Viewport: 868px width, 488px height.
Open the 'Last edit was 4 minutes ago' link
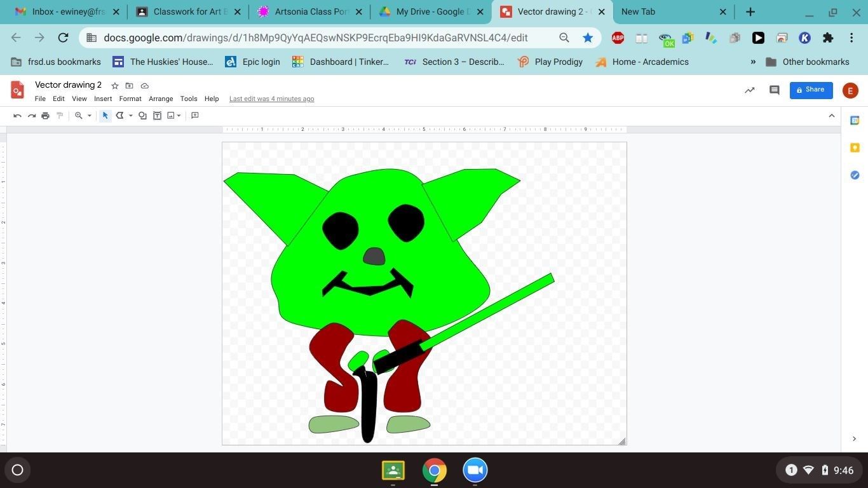click(x=271, y=99)
